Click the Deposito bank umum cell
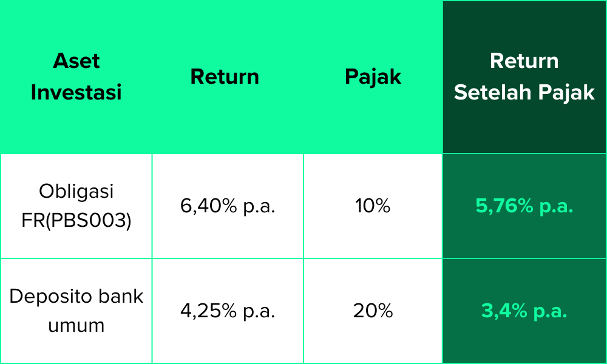 coord(76,311)
